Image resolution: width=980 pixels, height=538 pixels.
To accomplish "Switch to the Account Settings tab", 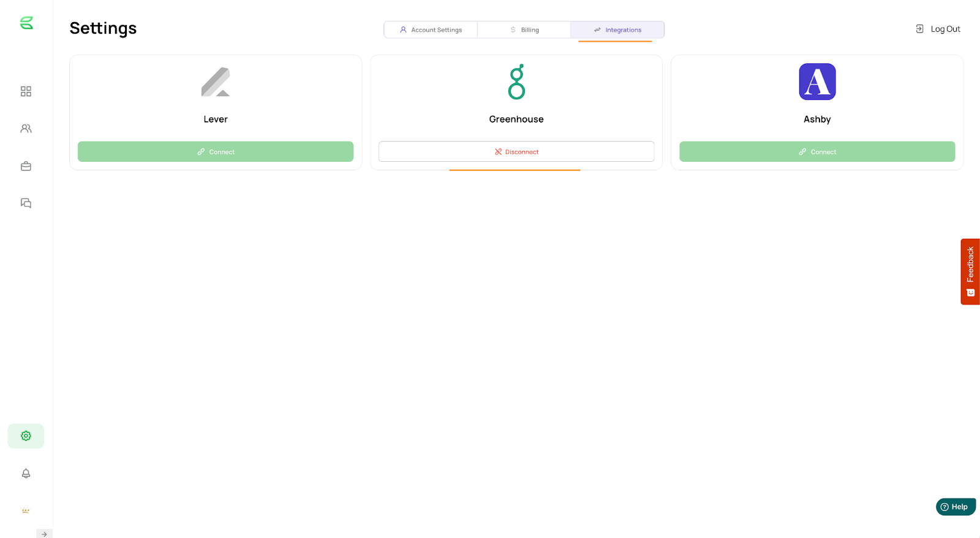I will coord(431,29).
